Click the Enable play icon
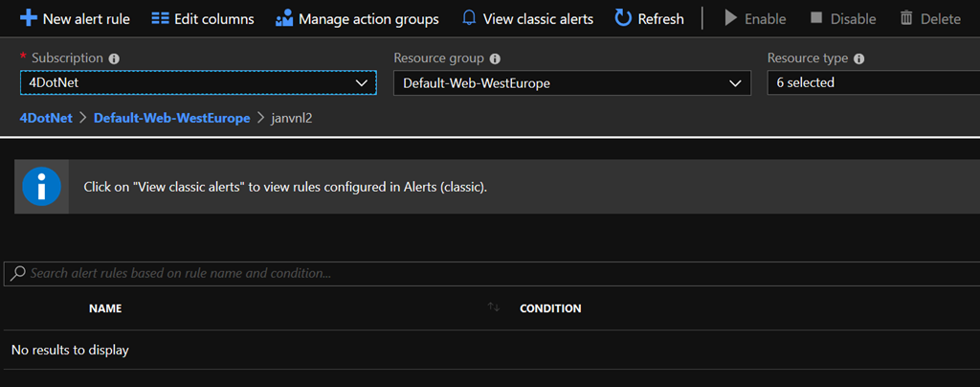This screenshot has width=980, height=387. [x=730, y=18]
